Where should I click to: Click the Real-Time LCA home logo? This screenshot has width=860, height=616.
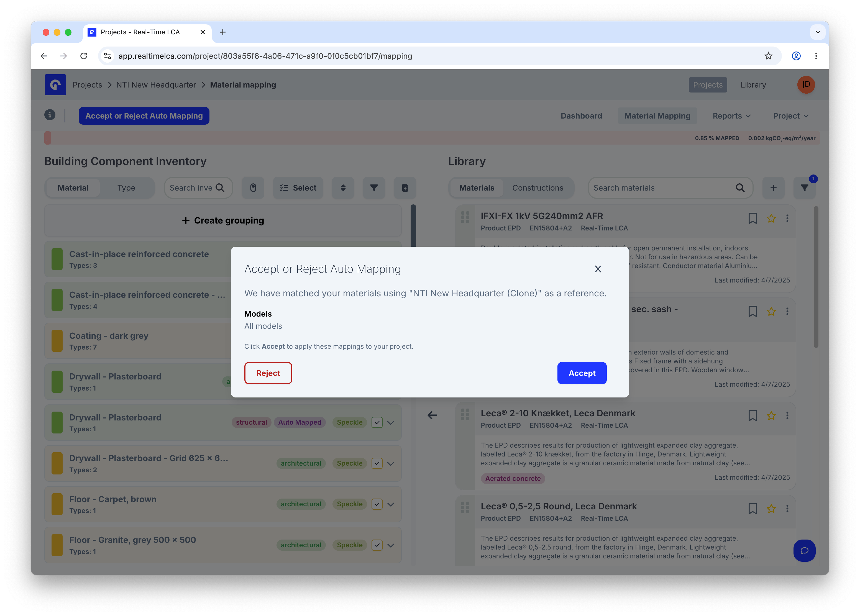55,84
